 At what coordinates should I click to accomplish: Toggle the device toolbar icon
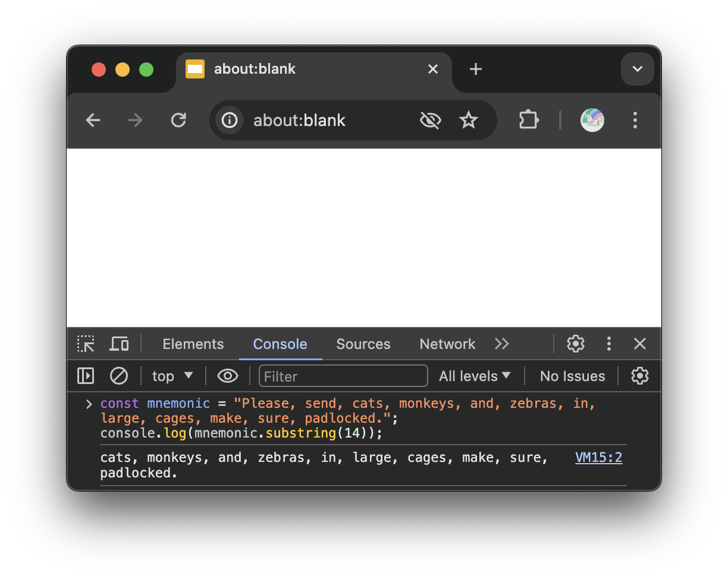[x=119, y=344]
